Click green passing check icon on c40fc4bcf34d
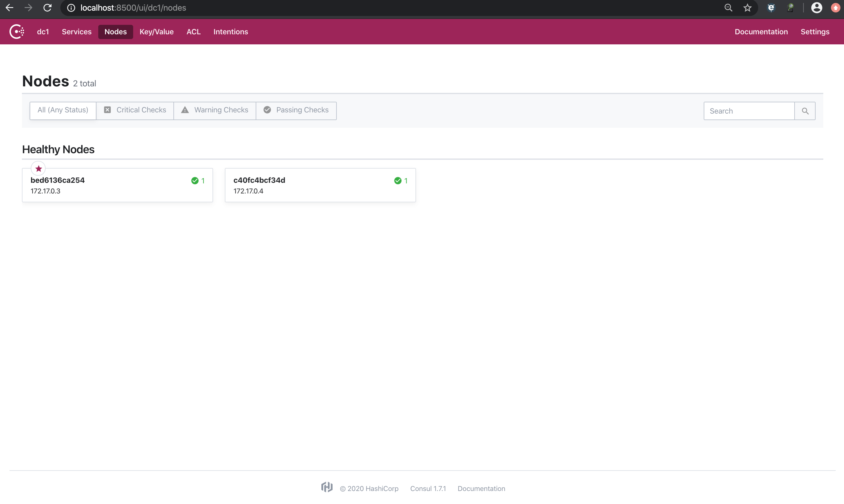 (397, 181)
